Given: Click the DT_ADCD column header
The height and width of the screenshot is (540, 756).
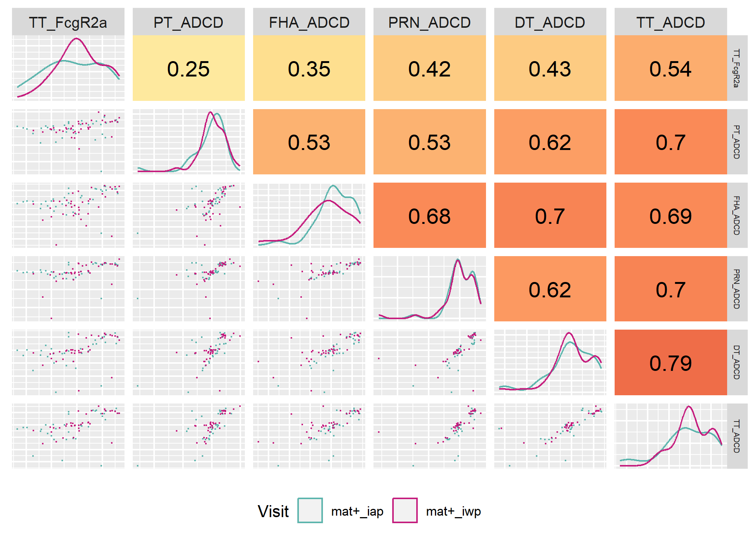Looking at the screenshot, I should [550, 22].
